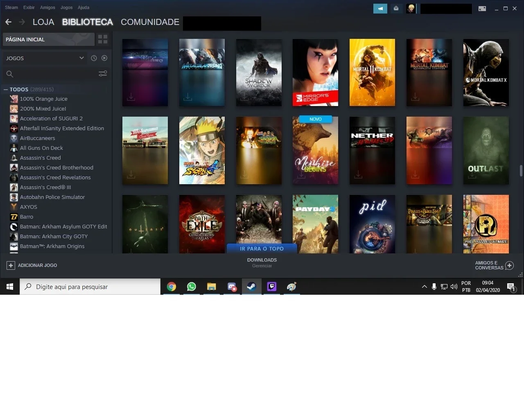Open Mortal Kombat 11 cover
This screenshot has height=420, width=524.
372,72
